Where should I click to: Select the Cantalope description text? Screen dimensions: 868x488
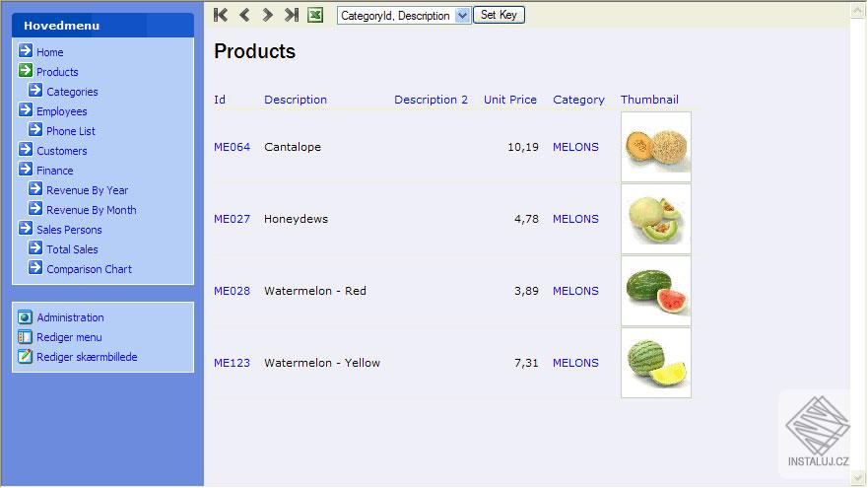pyautogui.click(x=293, y=147)
